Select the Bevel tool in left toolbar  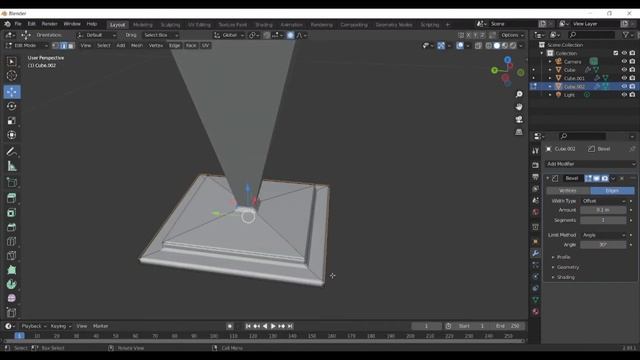pos(12,227)
